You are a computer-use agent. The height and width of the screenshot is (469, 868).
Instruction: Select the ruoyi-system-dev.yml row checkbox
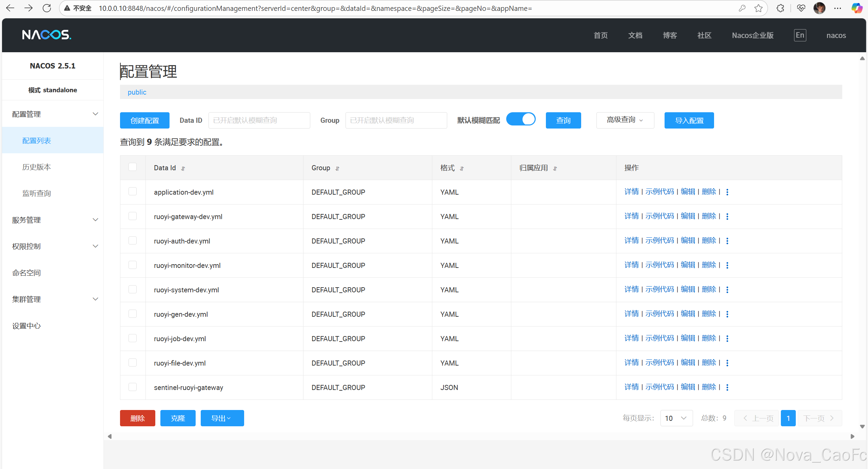coord(133,289)
